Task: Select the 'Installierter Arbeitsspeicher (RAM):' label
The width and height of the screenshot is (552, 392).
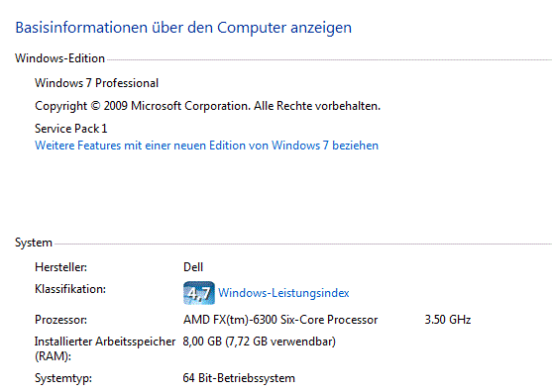Action: click(105, 348)
